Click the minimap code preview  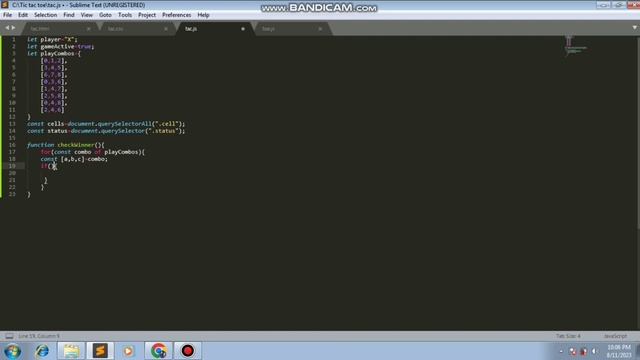(576, 46)
